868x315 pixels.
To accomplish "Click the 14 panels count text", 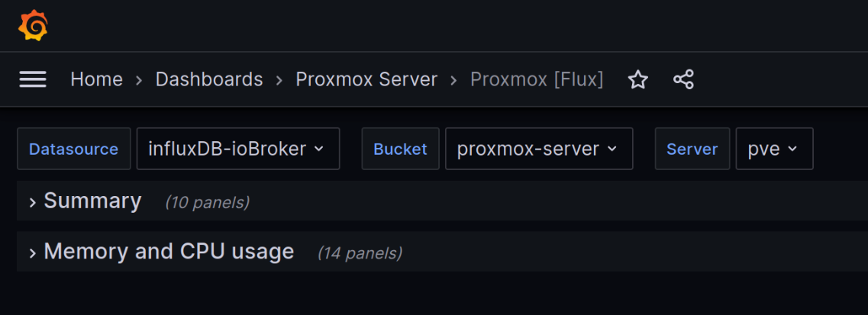I will 360,252.
